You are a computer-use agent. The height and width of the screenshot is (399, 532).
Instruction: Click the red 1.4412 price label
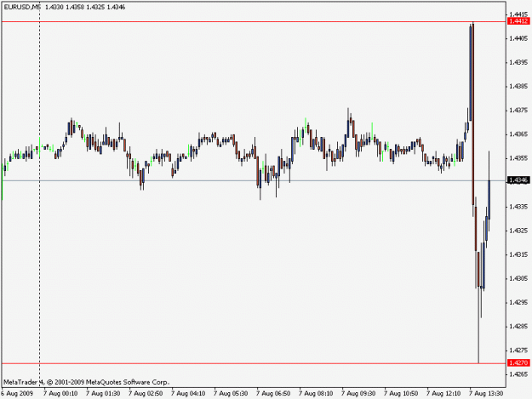518,21
